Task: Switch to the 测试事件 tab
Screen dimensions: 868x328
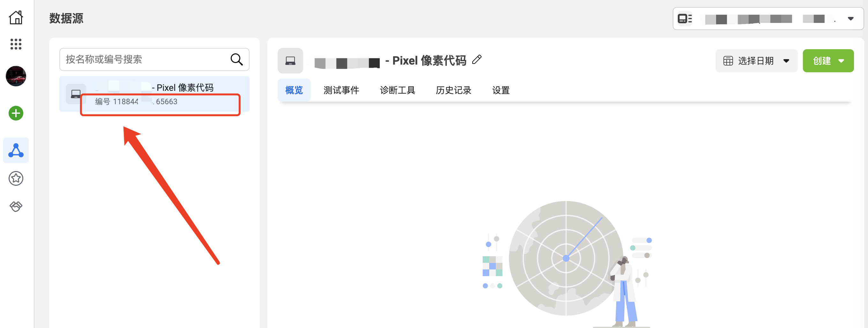Action: 341,90
